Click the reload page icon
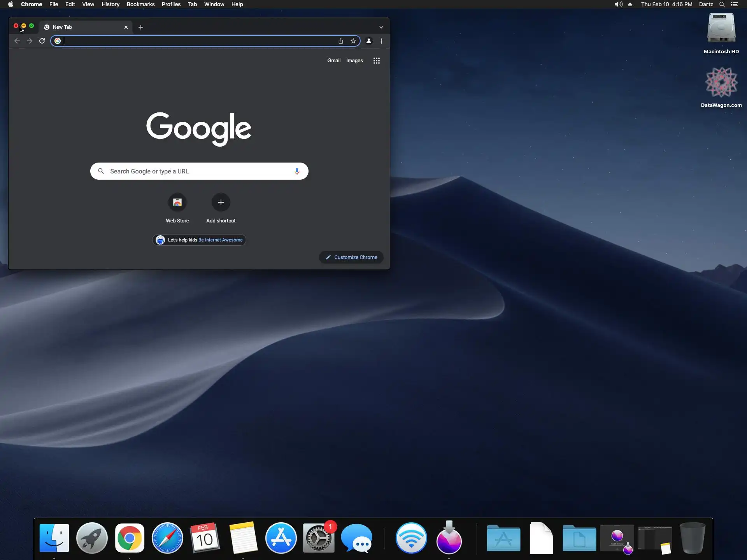747x560 pixels. coord(42,41)
